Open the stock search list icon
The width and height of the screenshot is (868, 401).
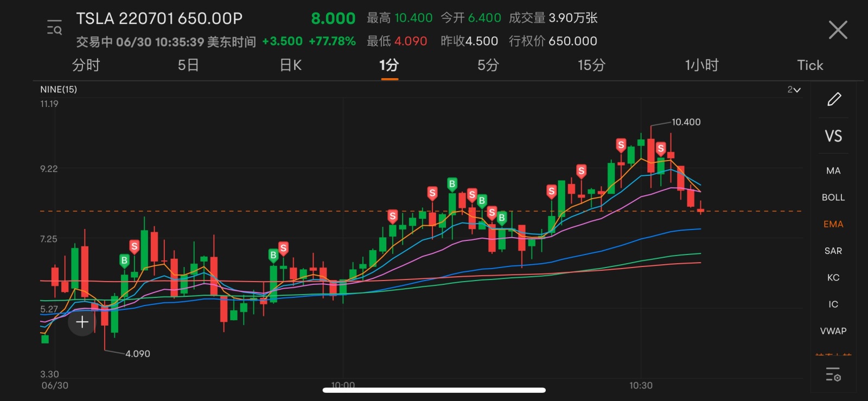[x=54, y=27]
